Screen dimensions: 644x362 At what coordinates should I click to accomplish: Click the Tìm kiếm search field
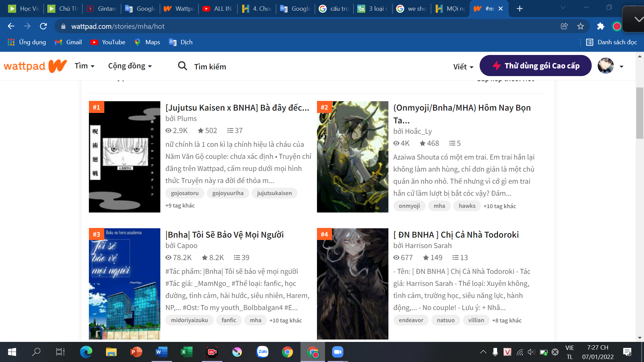210,66
